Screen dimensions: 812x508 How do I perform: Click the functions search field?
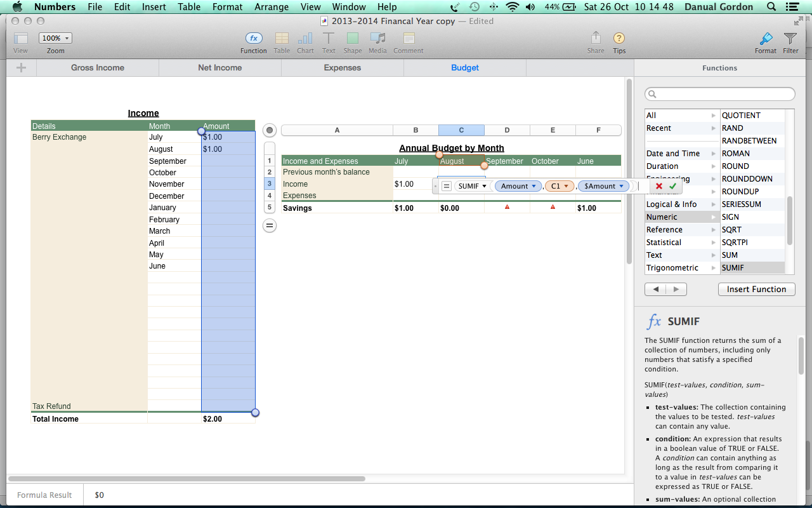[x=720, y=94]
